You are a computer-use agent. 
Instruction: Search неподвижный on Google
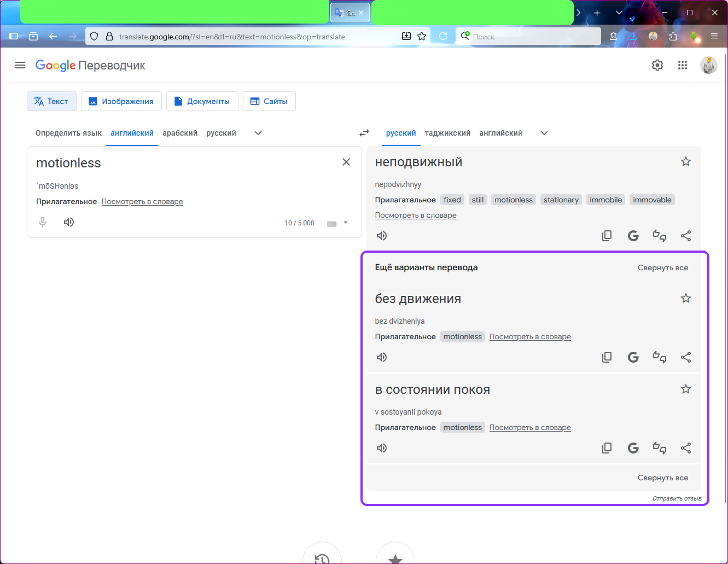pos(633,236)
